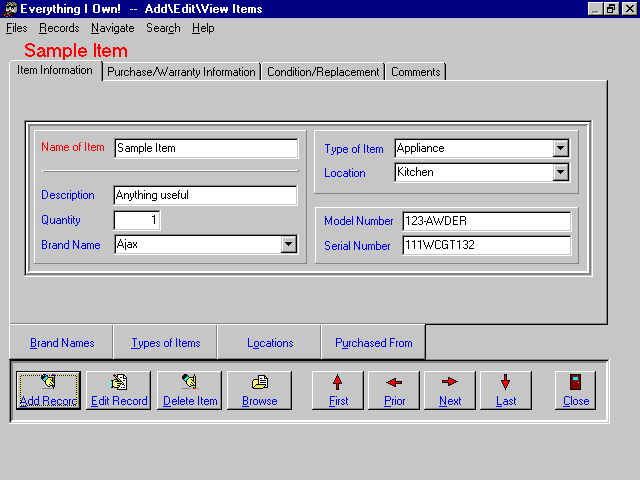Open the Records menu
Screen dimensions: 640x480
coord(59,28)
